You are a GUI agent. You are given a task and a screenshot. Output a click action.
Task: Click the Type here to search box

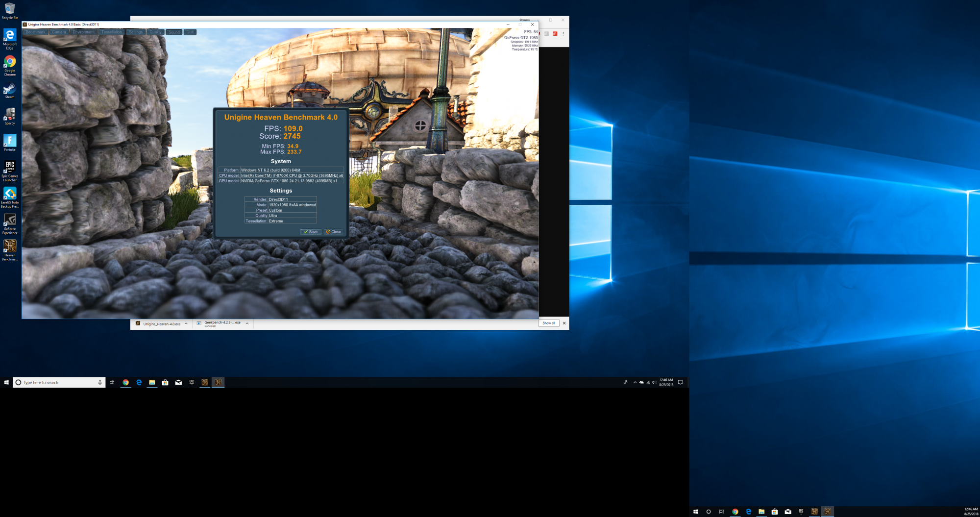tap(59, 382)
